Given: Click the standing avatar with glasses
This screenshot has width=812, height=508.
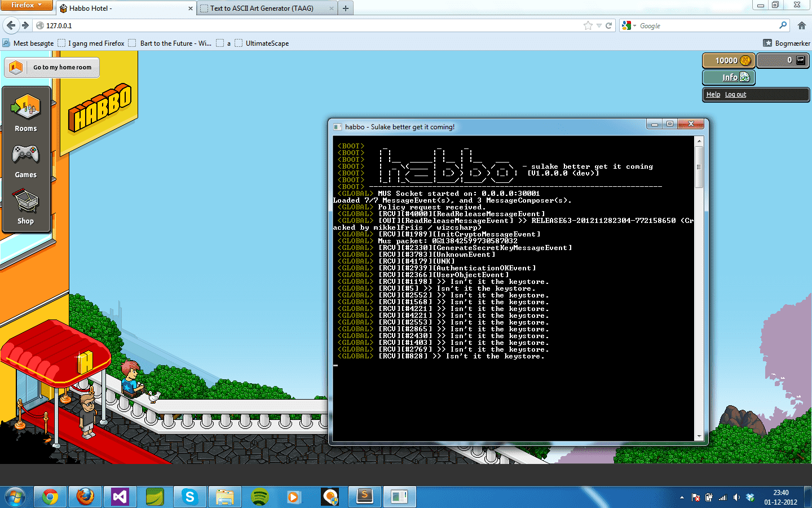Looking at the screenshot, I should 87,416.
